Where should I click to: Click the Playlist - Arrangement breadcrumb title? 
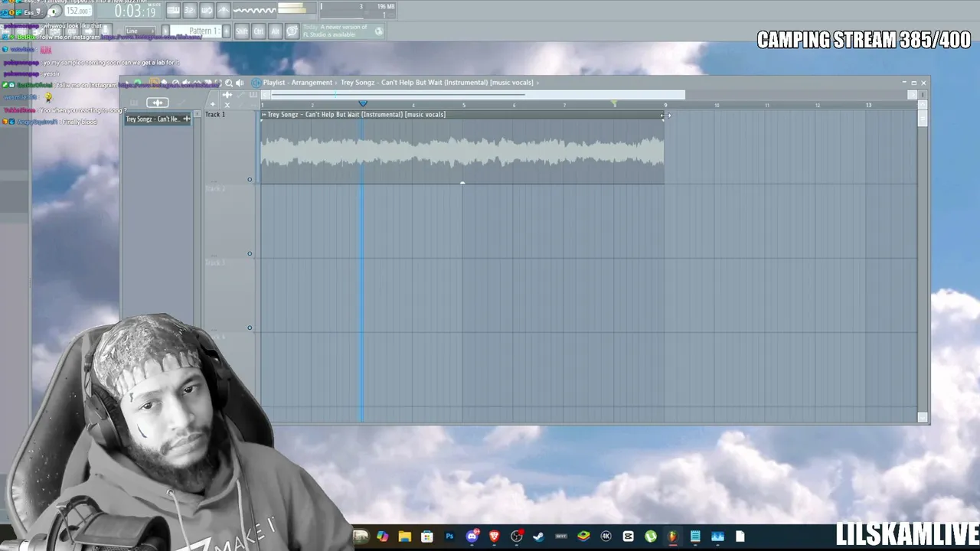(x=298, y=83)
